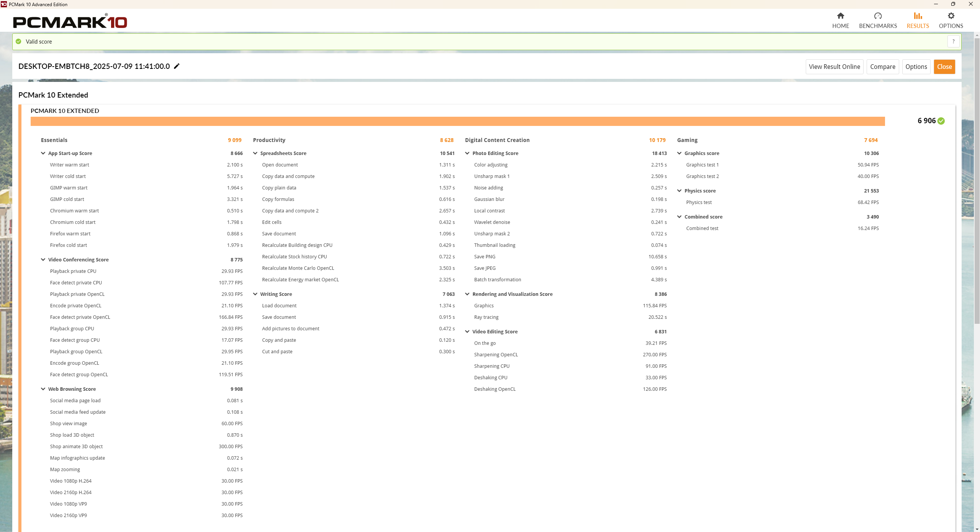This screenshot has height=532, width=980.
Task: Open the Benchmarks gauge icon
Action: click(878, 16)
